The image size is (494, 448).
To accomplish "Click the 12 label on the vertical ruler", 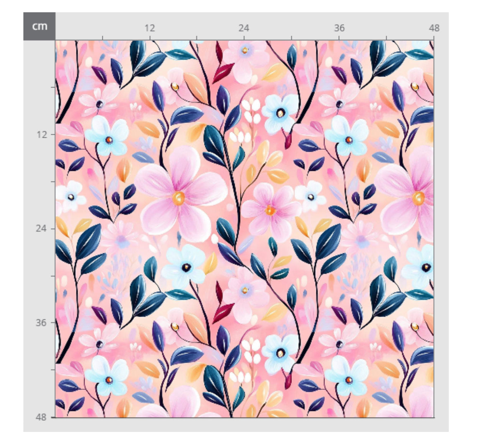I will pos(41,135).
